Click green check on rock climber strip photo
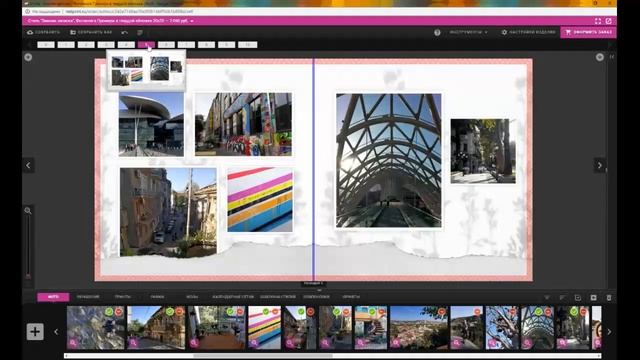The width and height of the screenshot is (640, 360). coord(109,312)
